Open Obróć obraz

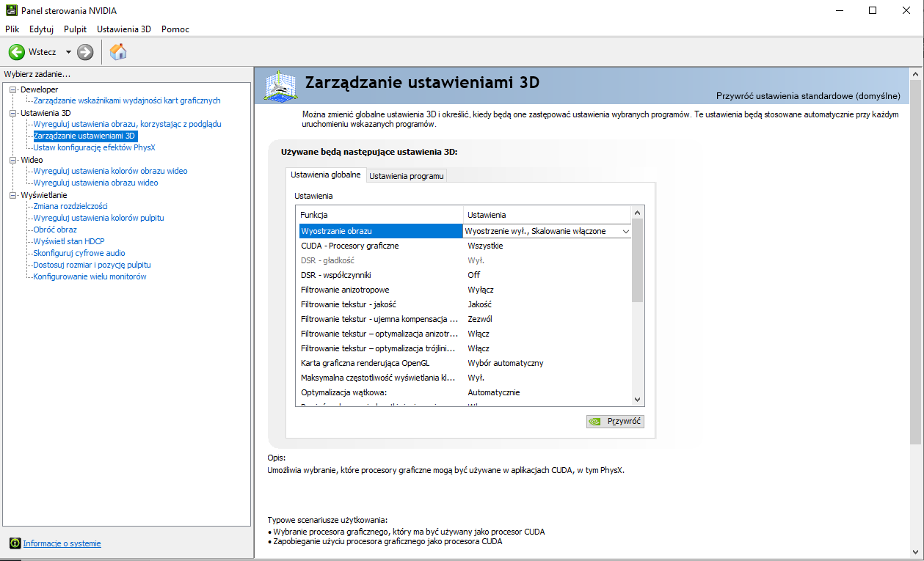(55, 230)
